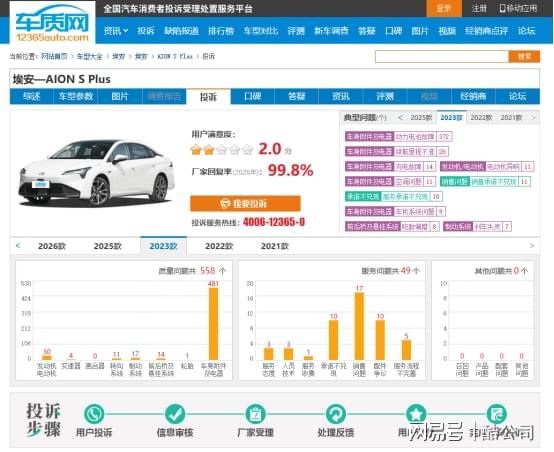Open the 经销商 tab under AION S Plus
Viewport: 554px width, 452px height.
point(473,96)
